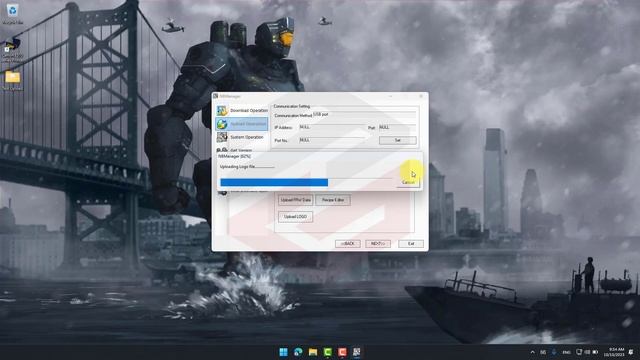Open the microphone tray icon
The height and width of the screenshot is (360, 640).
554,352
